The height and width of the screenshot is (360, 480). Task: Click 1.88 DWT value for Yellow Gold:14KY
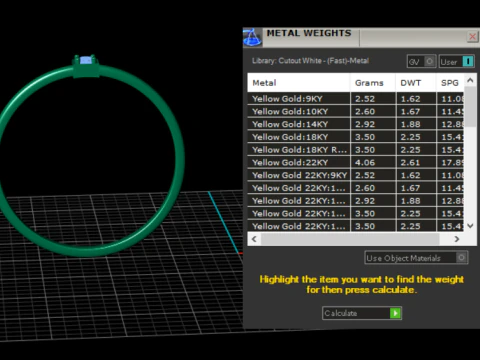(410, 124)
